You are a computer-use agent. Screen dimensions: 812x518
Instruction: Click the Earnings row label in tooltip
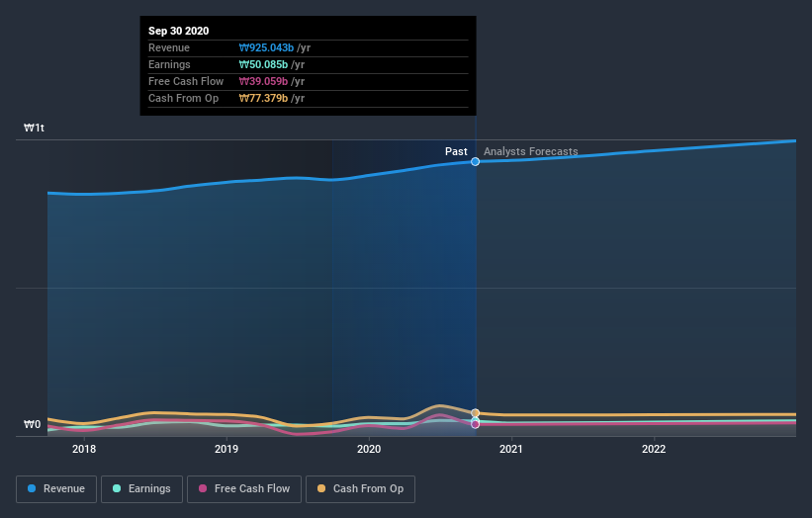[169, 64]
